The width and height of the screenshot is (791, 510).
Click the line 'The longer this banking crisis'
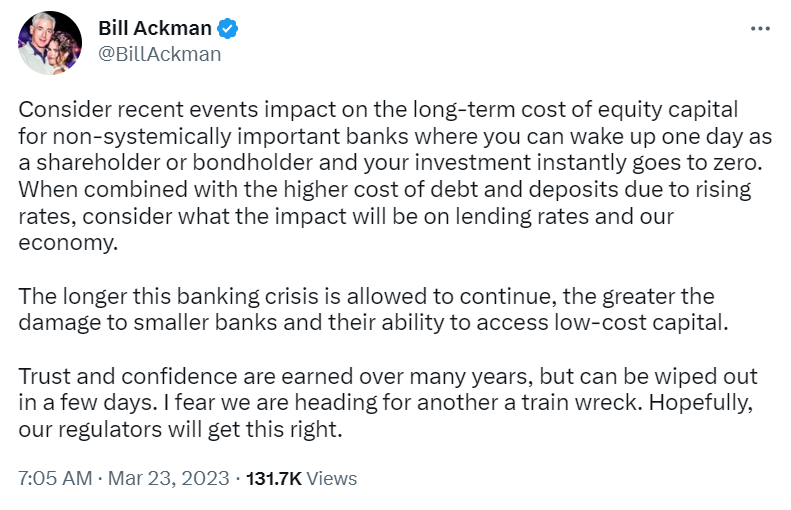tap(366, 296)
